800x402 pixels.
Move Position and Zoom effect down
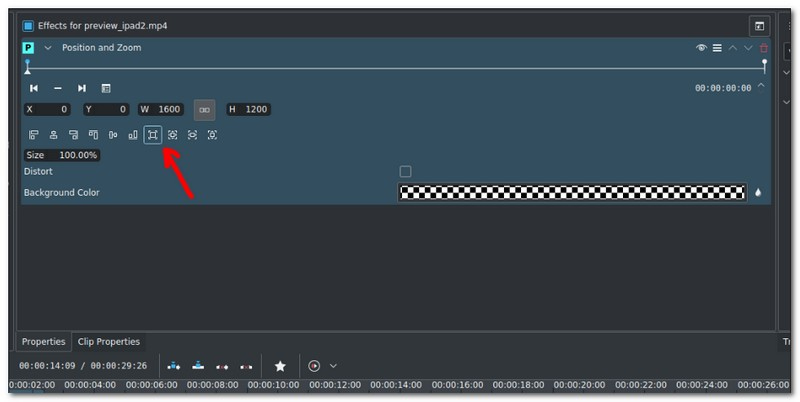click(x=748, y=48)
